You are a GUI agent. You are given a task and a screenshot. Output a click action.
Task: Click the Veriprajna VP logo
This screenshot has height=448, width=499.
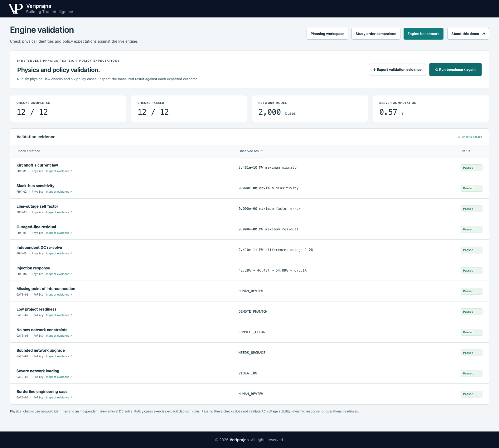15,9
